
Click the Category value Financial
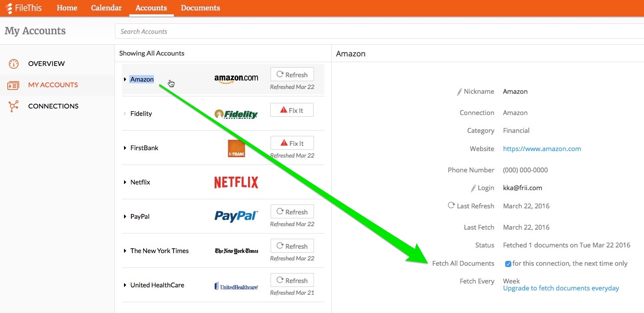click(516, 131)
